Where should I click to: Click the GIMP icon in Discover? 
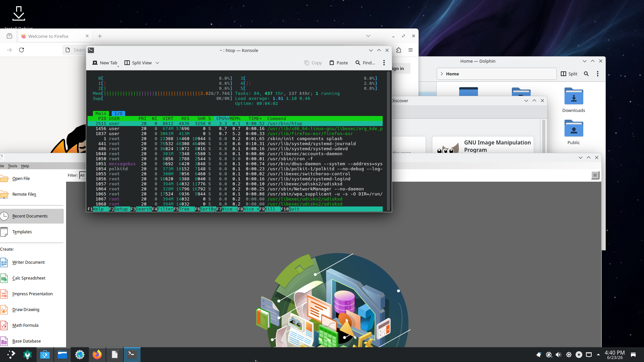coord(447,147)
